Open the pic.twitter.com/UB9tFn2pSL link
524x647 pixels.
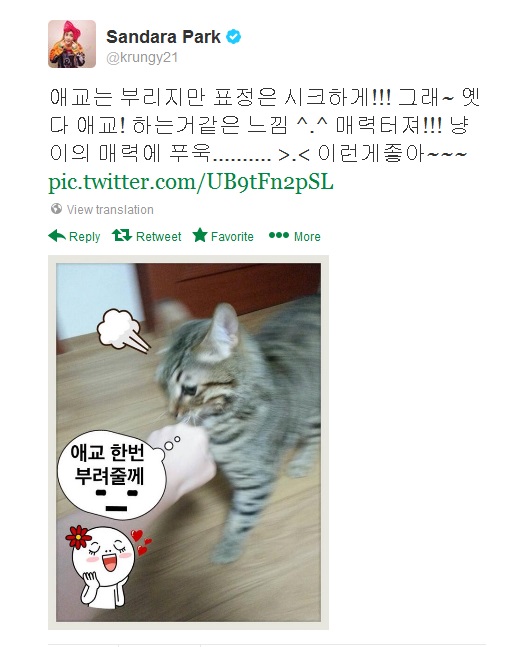tap(191, 181)
